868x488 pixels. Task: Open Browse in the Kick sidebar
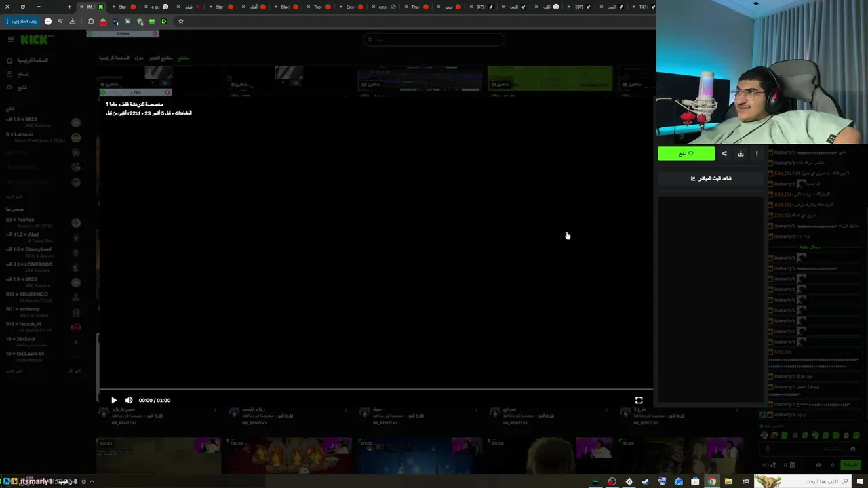[x=18, y=74]
